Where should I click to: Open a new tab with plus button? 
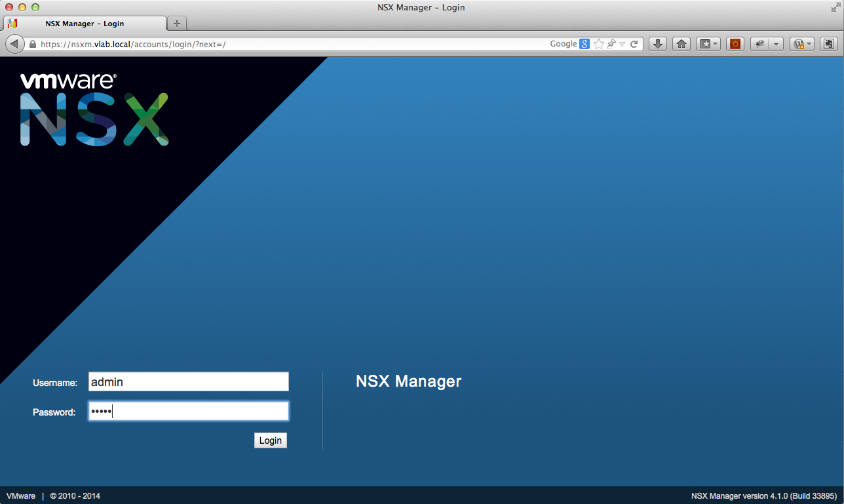click(x=176, y=24)
